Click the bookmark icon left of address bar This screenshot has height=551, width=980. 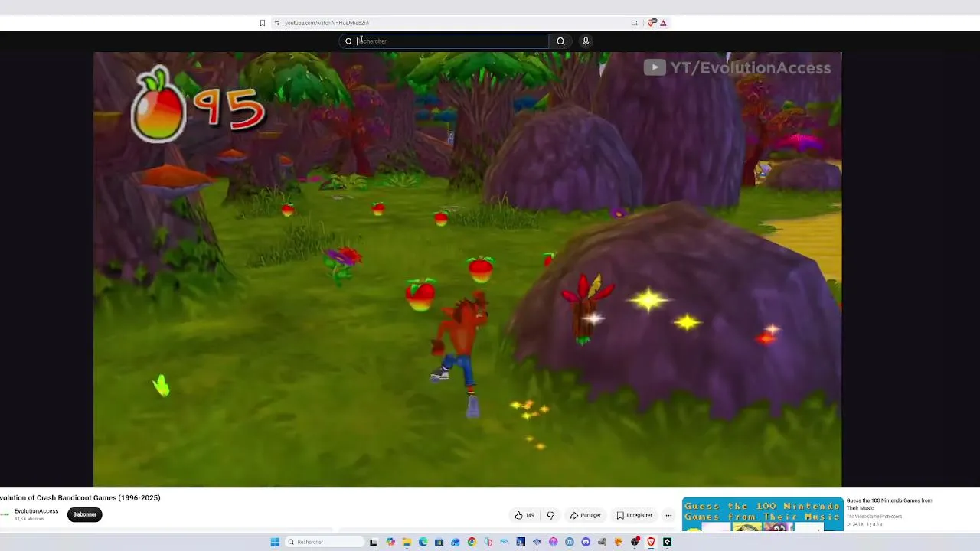262,23
